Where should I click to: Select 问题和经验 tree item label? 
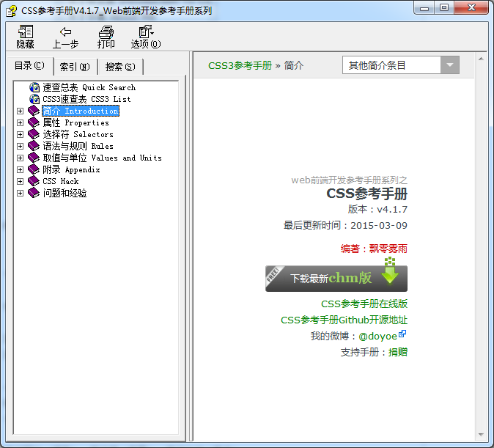[65, 193]
